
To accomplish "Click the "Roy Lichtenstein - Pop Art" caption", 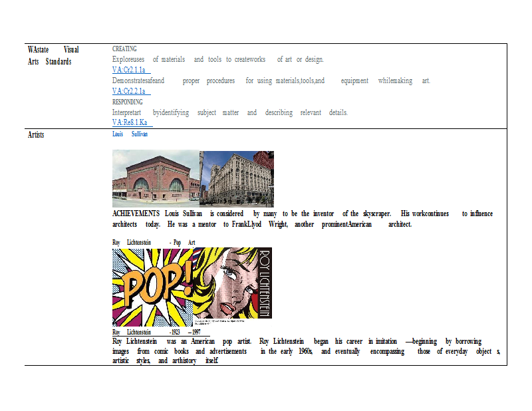I will 154,242.
